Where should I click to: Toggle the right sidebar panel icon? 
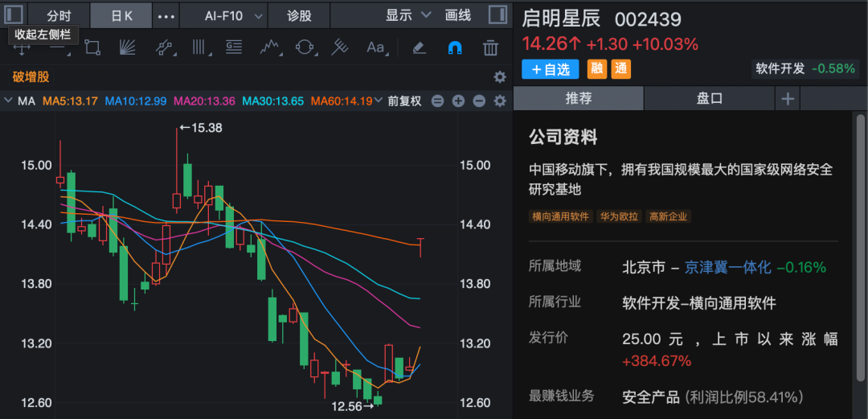(x=497, y=15)
